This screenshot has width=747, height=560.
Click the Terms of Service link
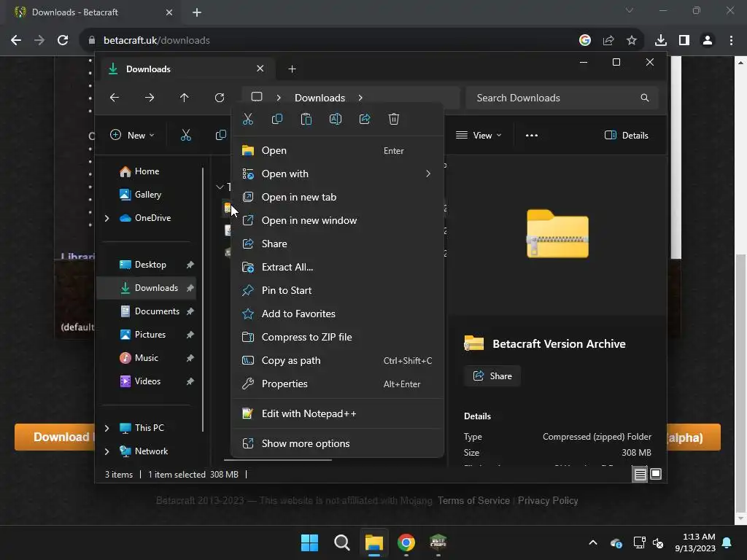(x=473, y=501)
